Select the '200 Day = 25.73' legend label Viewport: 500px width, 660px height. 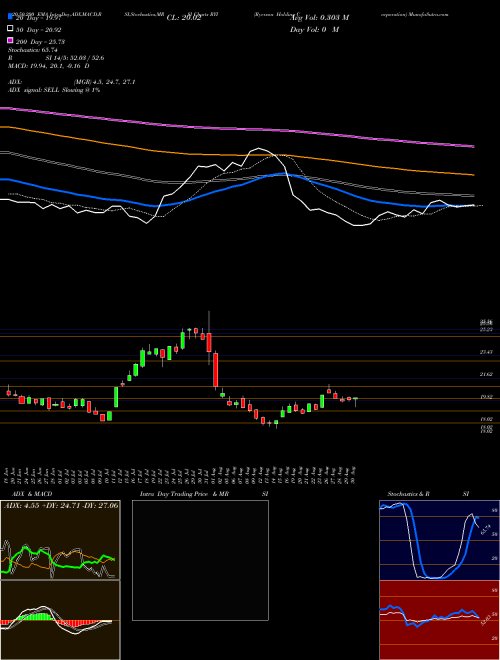tap(40, 42)
